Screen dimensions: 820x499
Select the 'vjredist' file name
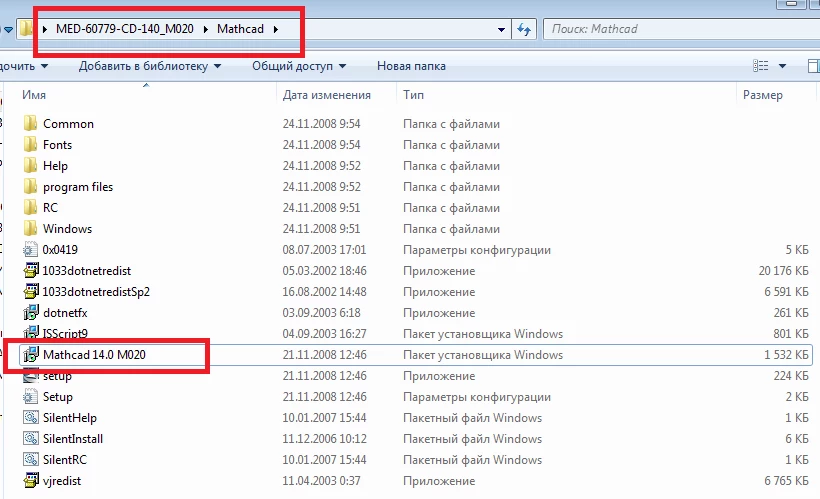click(x=62, y=481)
